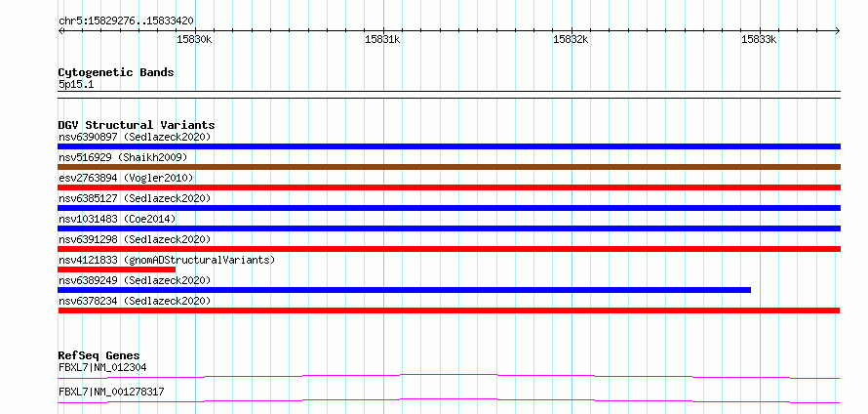Click the nsv6390897 (Sedlazeck2020) blue variant bar
The width and height of the screenshot is (868, 414).
449,146
